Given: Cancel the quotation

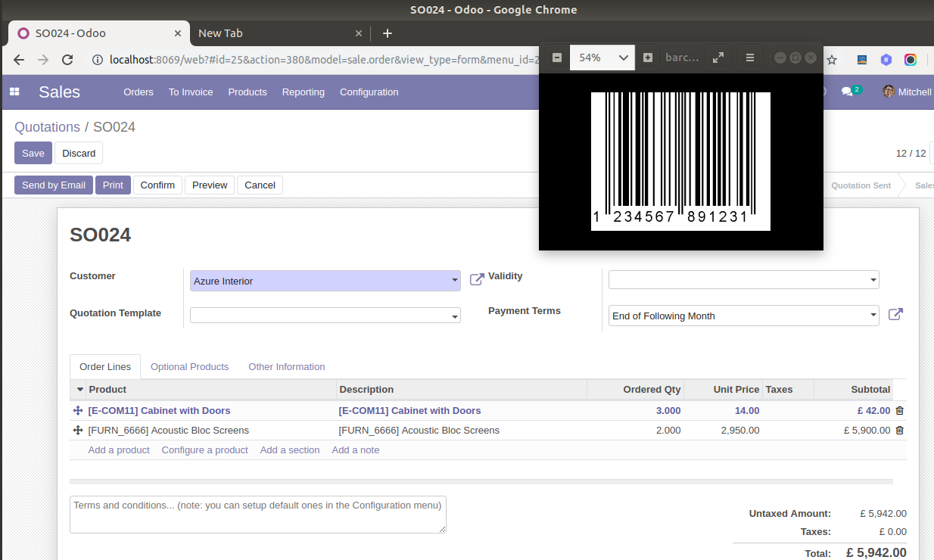Looking at the screenshot, I should (x=260, y=185).
